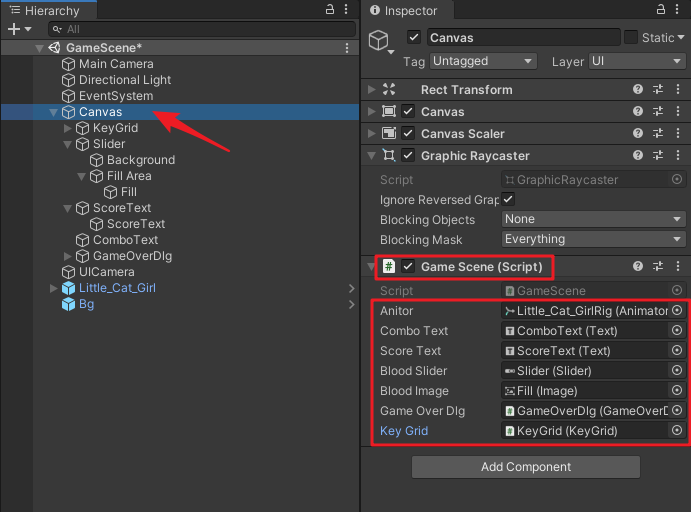The image size is (691, 512).
Task: Open Game Scene script help reference
Action: point(638,266)
